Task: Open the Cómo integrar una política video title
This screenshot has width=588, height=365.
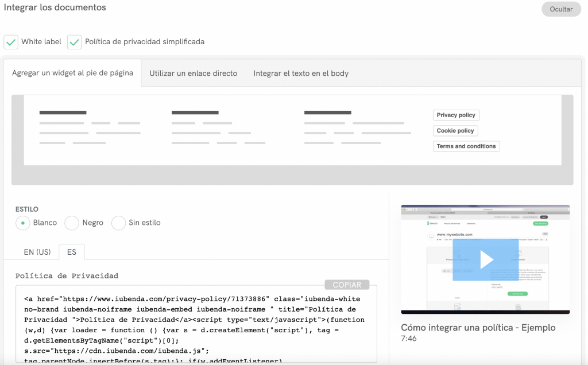Action: coord(478,328)
